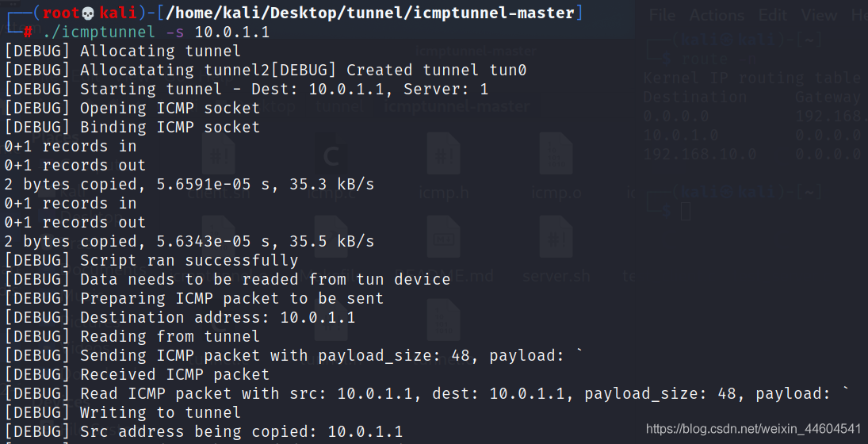
Task: Click the ./icmptunnel -s 10.0.1.1 command
Action: click(156, 32)
